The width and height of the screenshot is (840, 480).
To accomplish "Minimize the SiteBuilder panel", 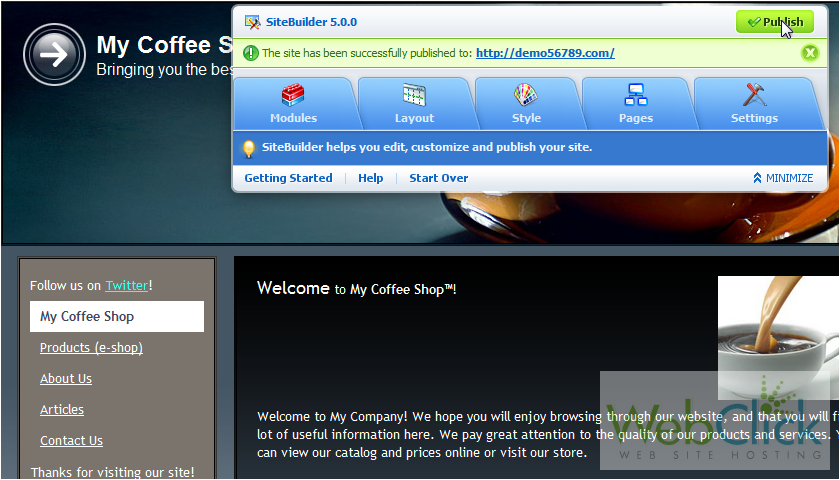I will coord(783,178).
